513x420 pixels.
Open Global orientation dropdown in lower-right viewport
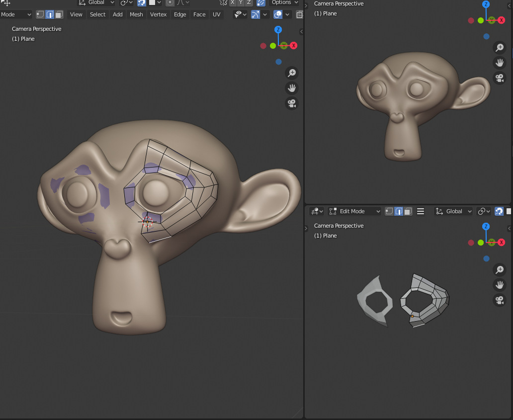pyautogui.click(x=453, y=211)
